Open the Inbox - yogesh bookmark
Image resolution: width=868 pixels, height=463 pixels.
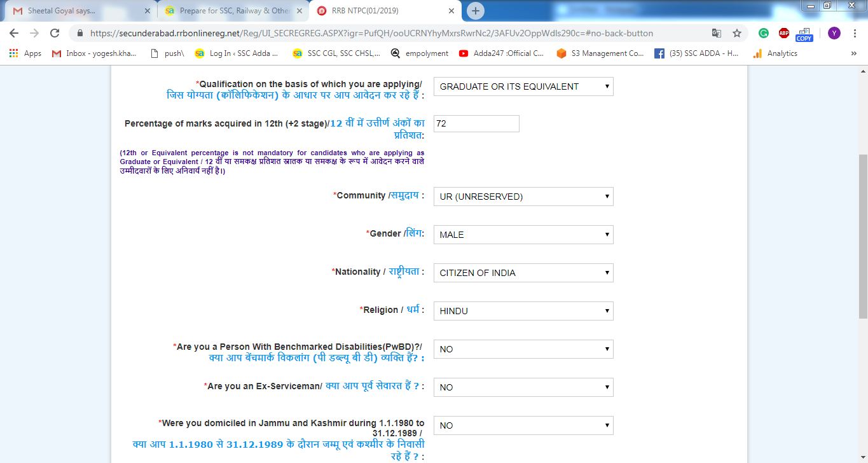coord(94,53)
